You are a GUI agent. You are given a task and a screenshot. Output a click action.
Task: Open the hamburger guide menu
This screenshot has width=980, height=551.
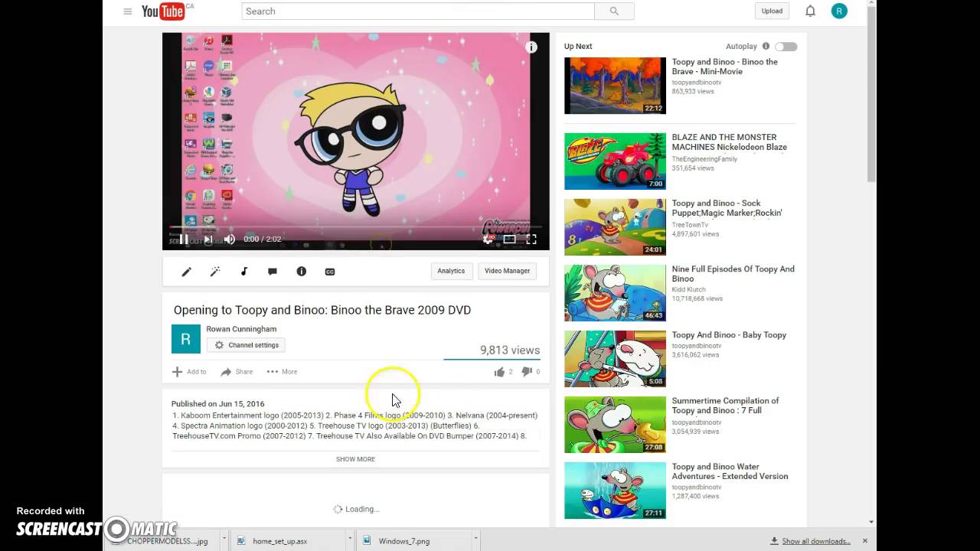tap(127, 11)
